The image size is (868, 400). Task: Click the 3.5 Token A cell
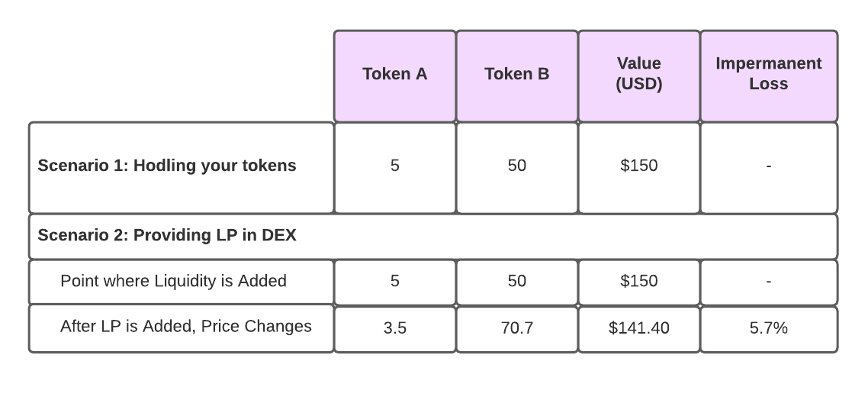coord(394,329)
